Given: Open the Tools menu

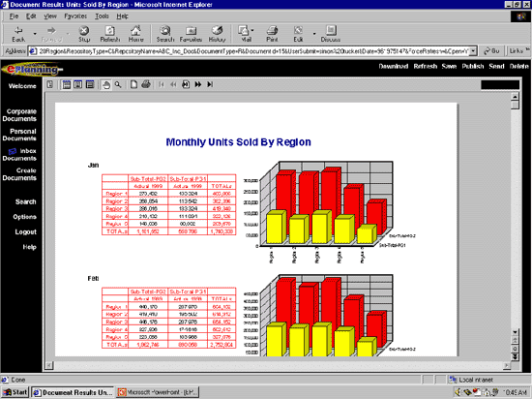Looking at the screenshot, I should [102, 15].
